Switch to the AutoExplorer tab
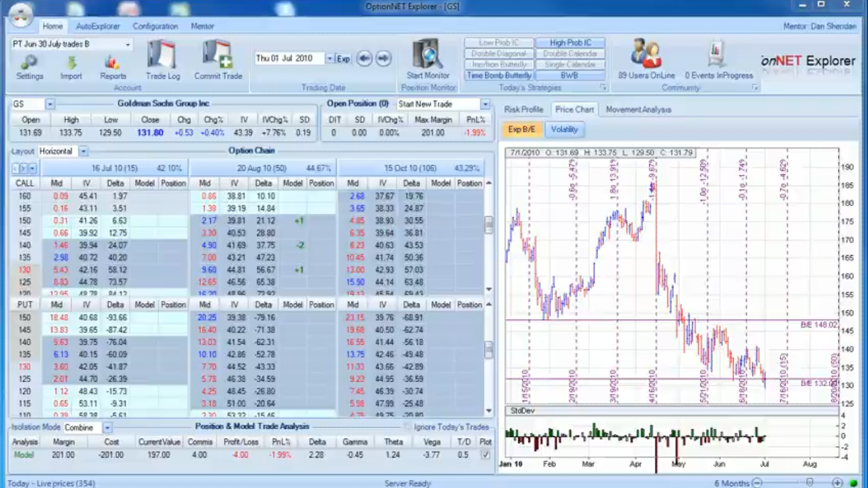The height and width of the screenshot is (488, 868). [98, 26]
